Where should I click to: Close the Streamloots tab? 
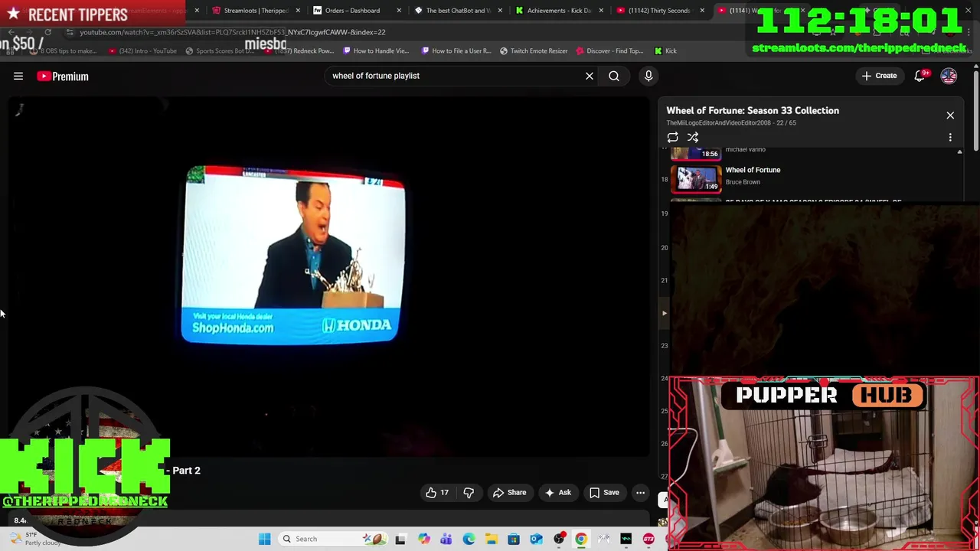[x=298, y=11]
